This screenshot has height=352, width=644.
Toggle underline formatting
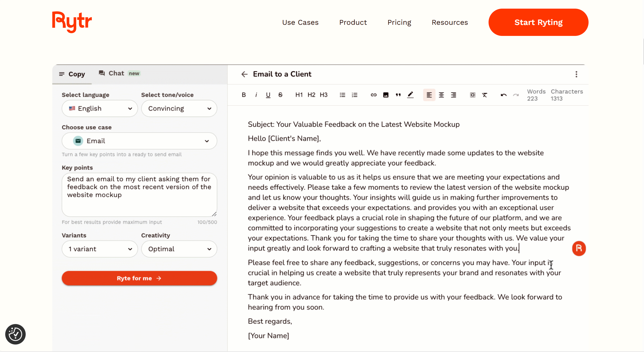tap(268, 95)
